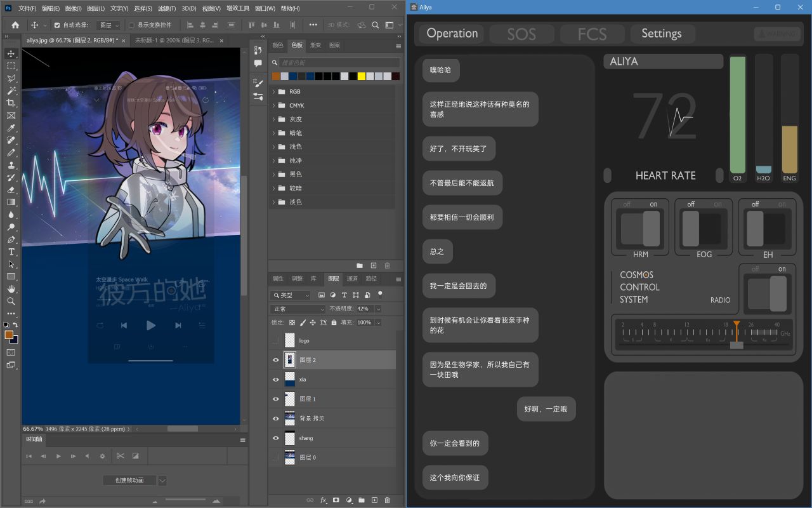Select the Crop tool

(x=11, y=104)
